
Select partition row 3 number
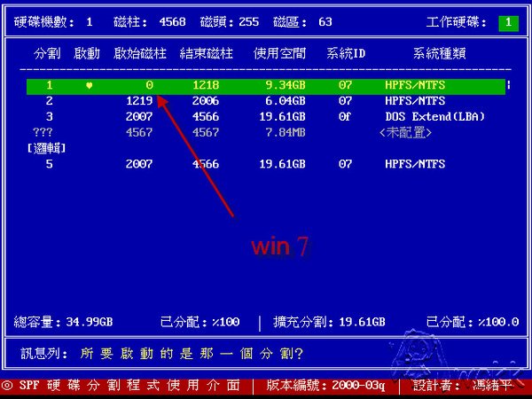pyautogui.click(x=50, y=117)
